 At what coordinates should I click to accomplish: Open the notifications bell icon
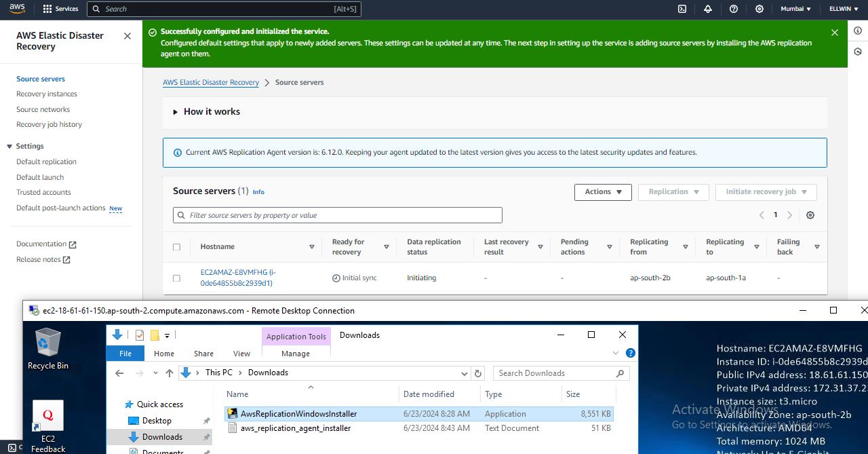pyautogui.click(x=708, y=9)
